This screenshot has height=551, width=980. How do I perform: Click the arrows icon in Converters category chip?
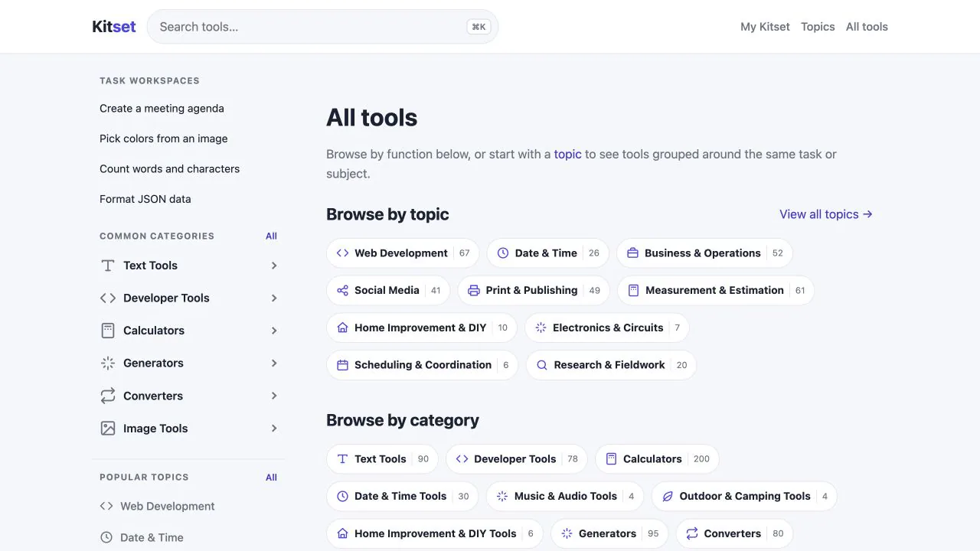[692, 533]
